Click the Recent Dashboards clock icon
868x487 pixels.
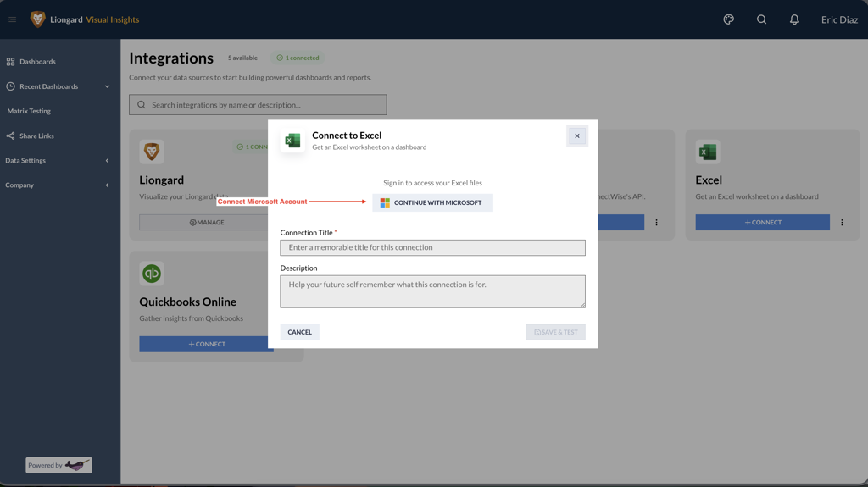pyautogui.click(x=10, y=86)
